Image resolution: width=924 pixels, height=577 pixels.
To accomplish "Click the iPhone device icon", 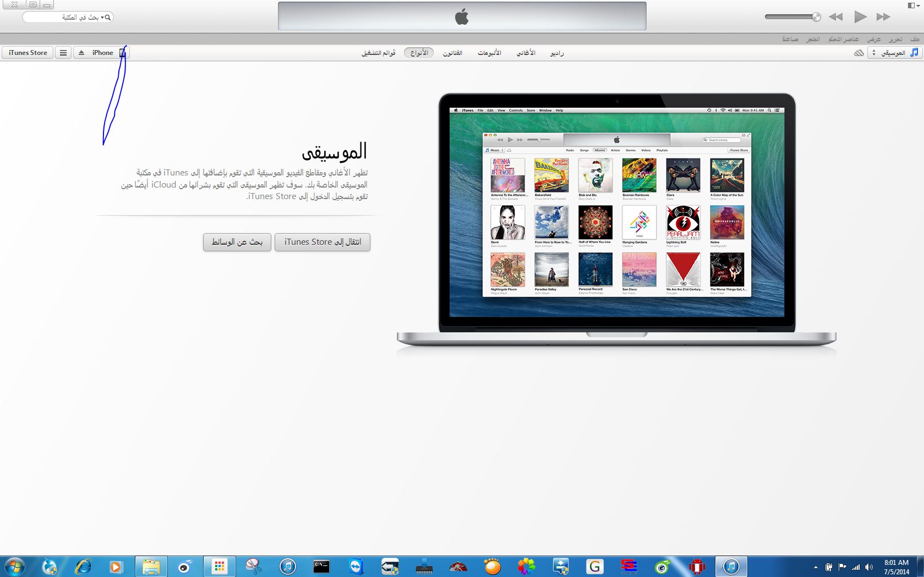I will tap(123, 53).
